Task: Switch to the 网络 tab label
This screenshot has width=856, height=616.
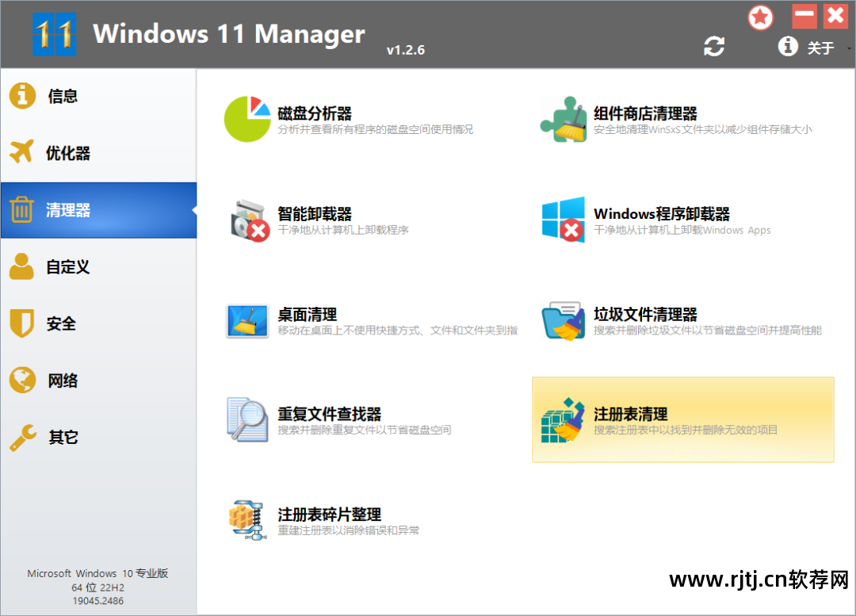Action: pyautogui.click(x=63, y=381)
